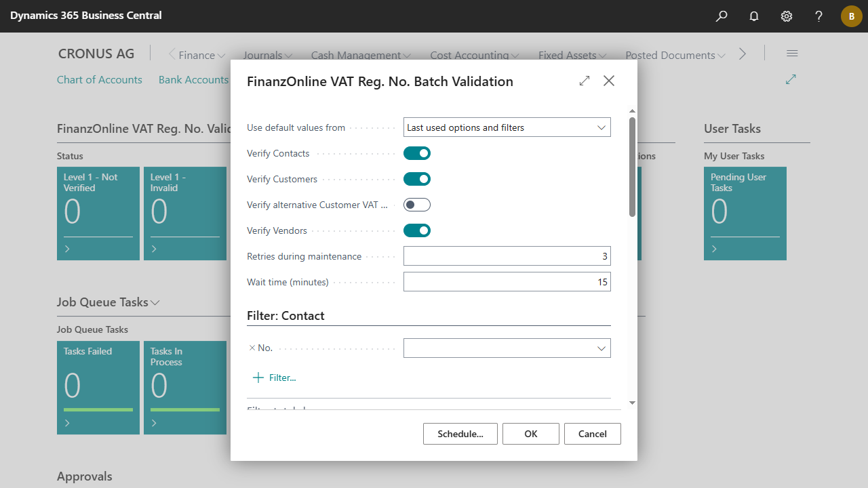The image size is (868, 488).
Task: Open the hamburger menu icon
Action: 792,54
